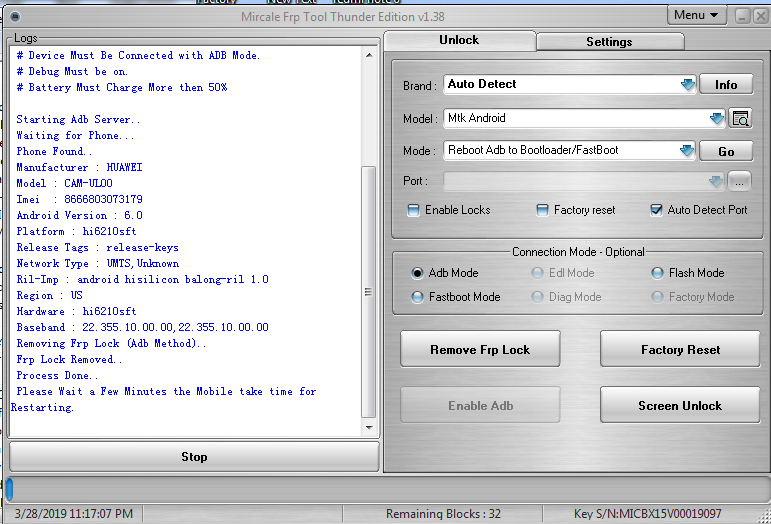Click the 'Imei : 8666803073179' log line

click(79, 200)
